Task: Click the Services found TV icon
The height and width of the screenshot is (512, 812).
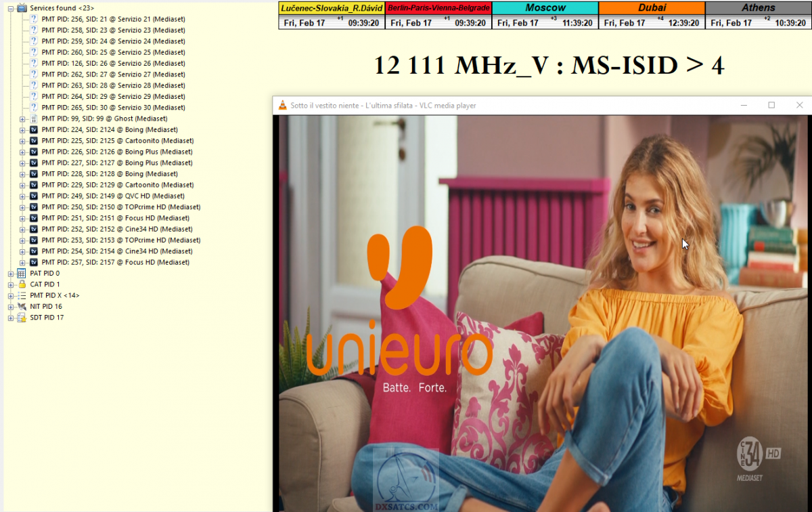Action: click(22, 8)
